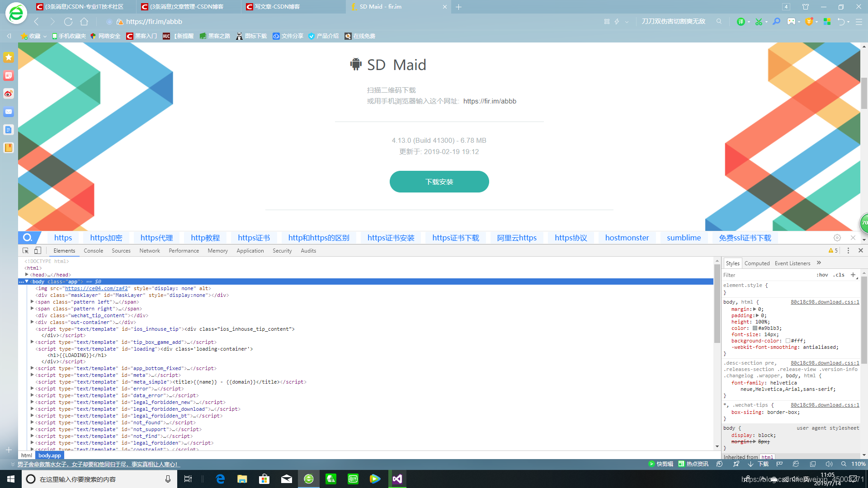Open the 收藏 bookmarks dropdown

[x=34, y=36]
